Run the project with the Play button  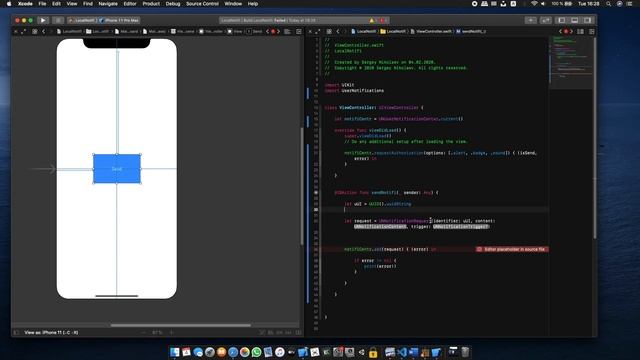pos(43,20)
